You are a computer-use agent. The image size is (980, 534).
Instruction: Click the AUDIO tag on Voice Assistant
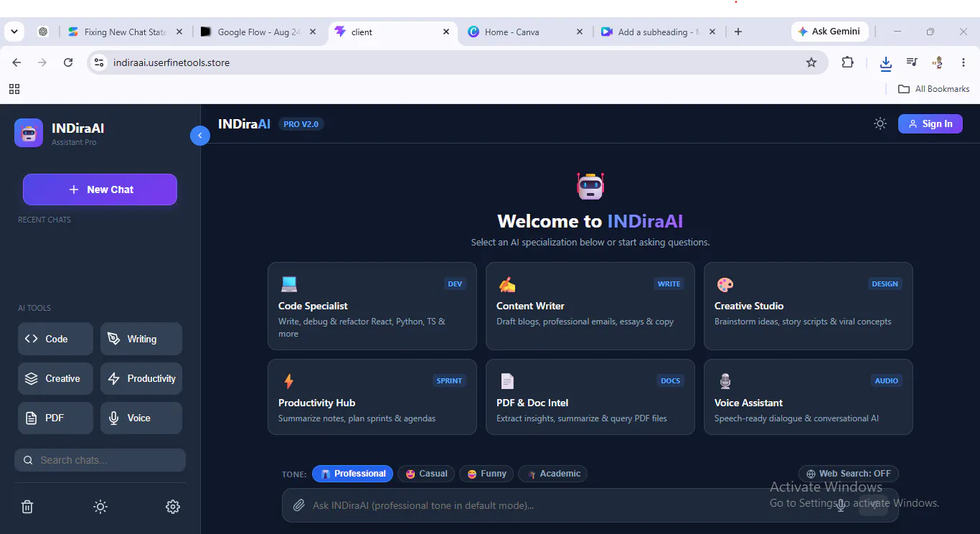(x=886, y=380)
